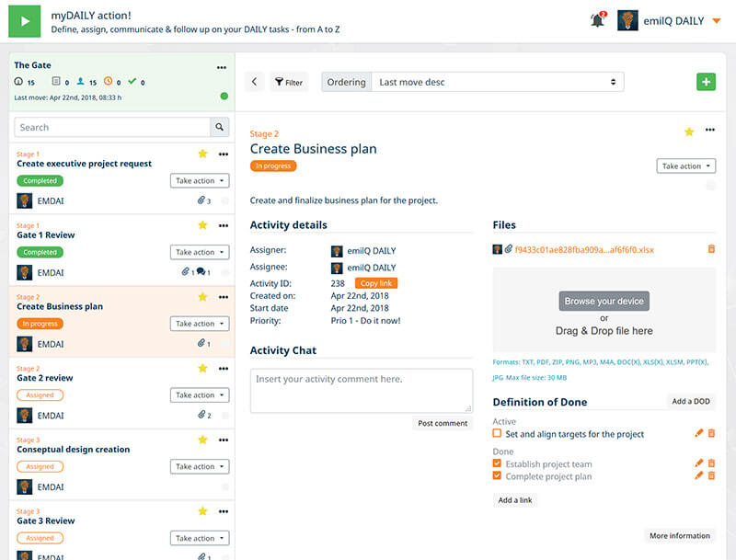Viewport: 736px width, 560px height.
Task: Check Set and align targets for the project
Action: (x=497, y=433)
